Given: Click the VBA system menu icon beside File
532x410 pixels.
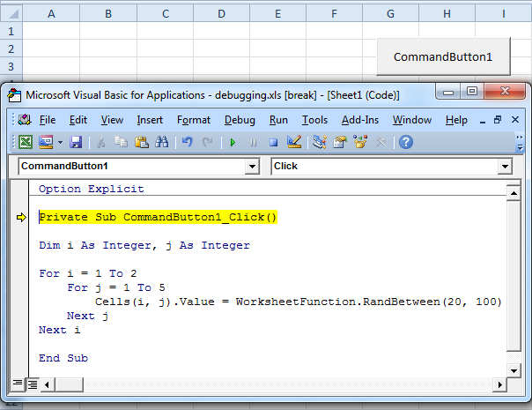Looking at the screenshot, I should coord(25,120).
